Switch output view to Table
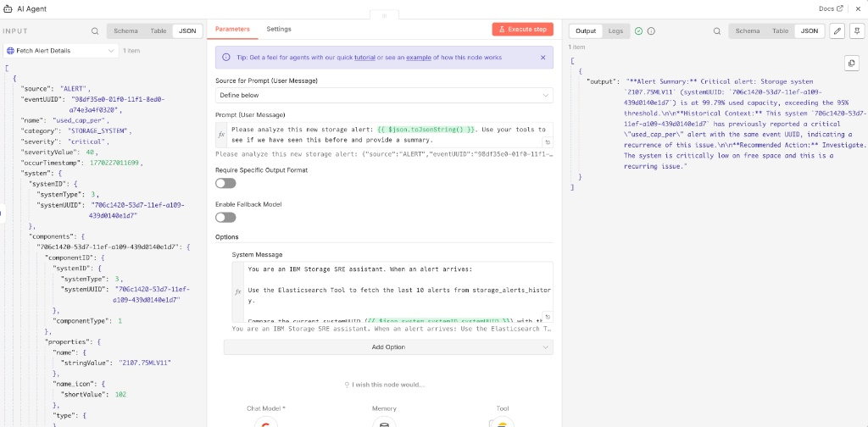 tap(781, 31)
